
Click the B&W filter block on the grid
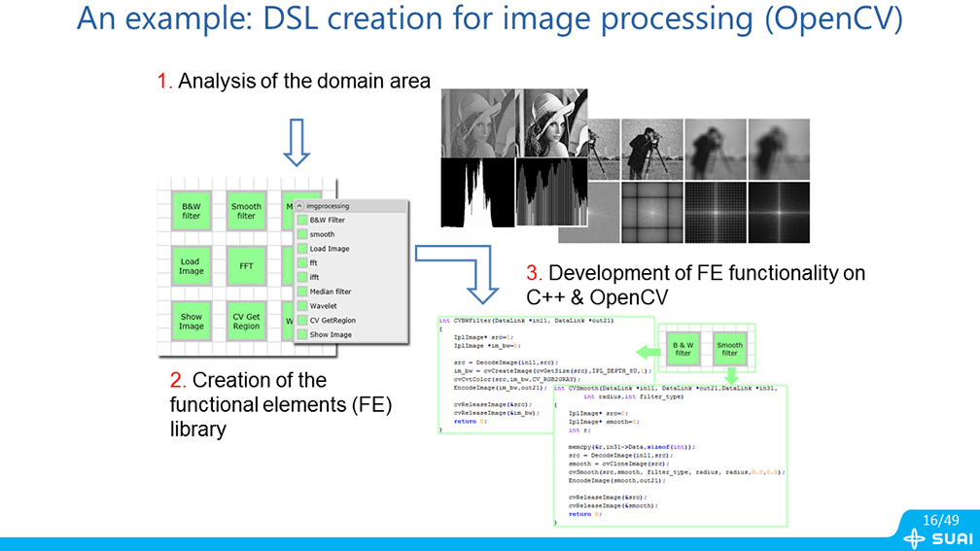point(192,210)
